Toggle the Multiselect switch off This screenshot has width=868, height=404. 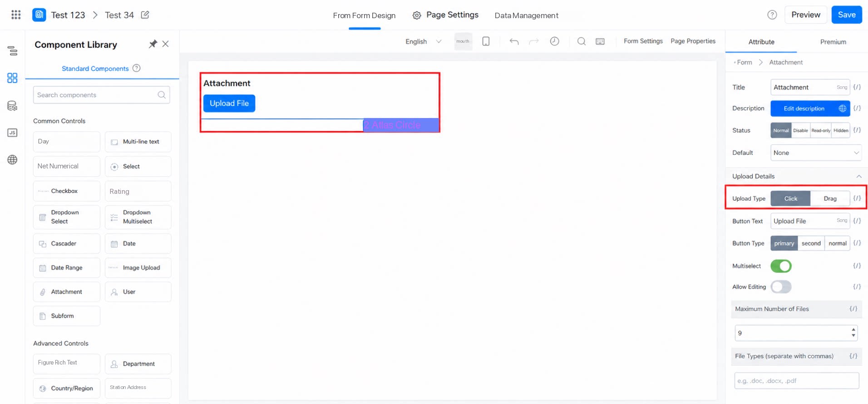click(781, 266)
